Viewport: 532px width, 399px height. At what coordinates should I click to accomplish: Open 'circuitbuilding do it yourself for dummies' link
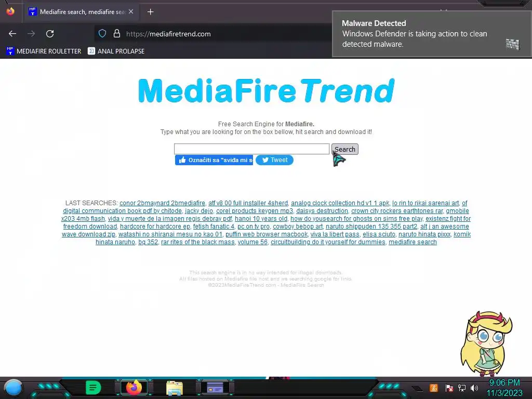point(328,242)
